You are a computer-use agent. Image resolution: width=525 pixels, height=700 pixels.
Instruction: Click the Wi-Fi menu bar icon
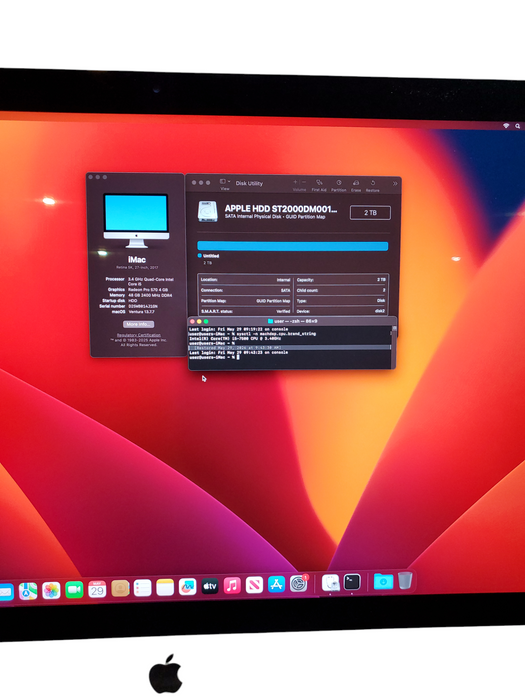(506, 126)
